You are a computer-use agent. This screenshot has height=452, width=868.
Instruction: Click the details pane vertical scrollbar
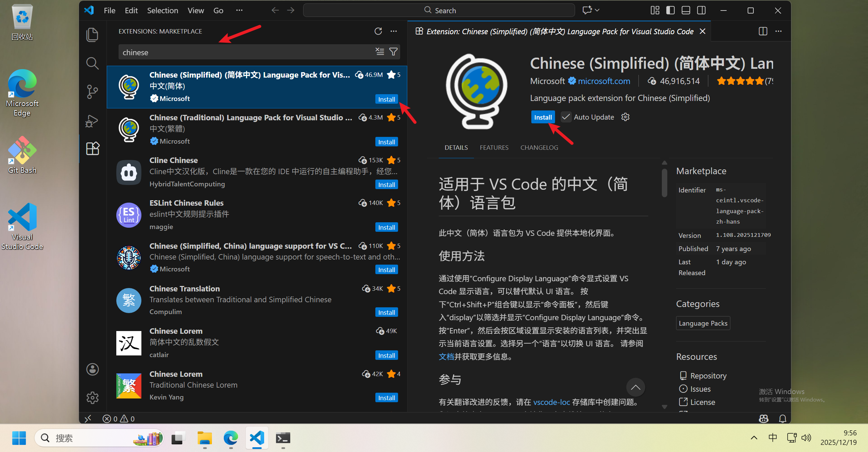click(664, 183)
